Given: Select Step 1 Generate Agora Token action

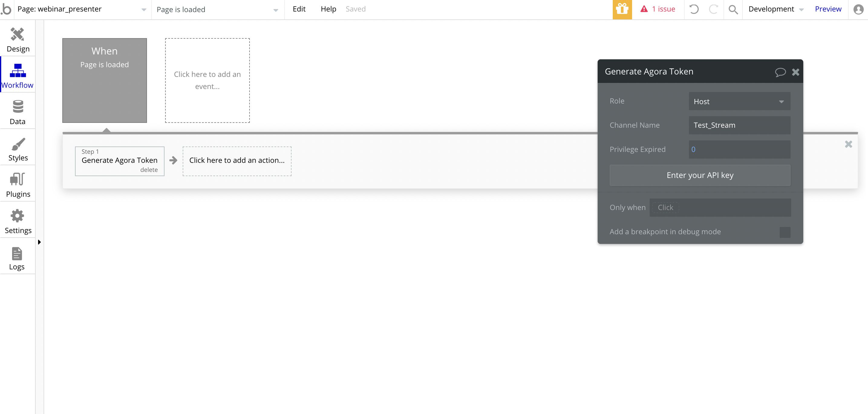Looking at the screenshot, I should [119, 161].
